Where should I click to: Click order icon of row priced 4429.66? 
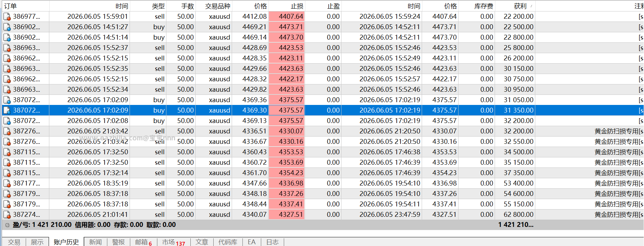(7, 69)
